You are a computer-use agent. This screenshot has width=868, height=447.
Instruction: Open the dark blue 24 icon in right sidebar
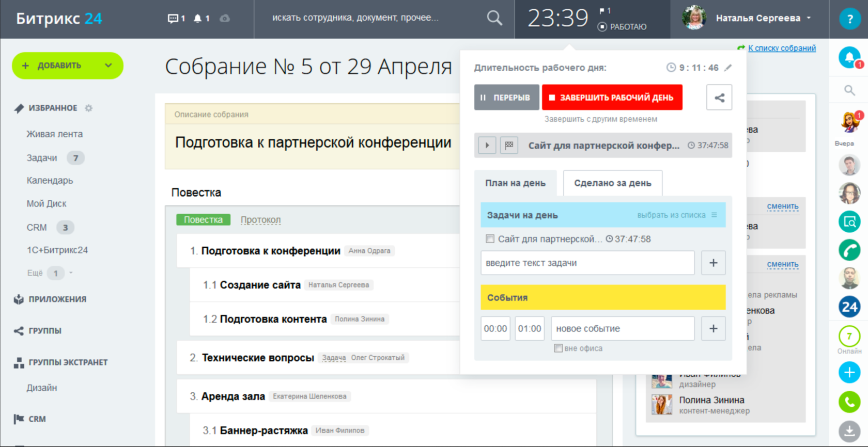tap(849, 307)
